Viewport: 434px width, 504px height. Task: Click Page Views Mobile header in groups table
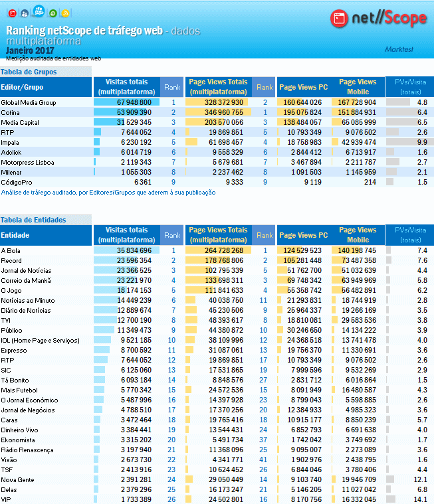358,87
